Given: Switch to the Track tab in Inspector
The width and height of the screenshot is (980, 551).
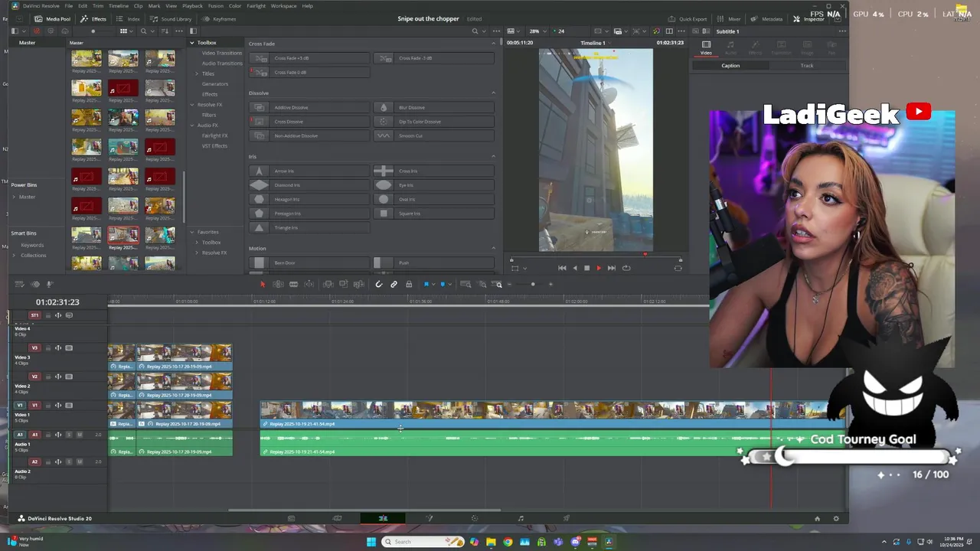Looking at the screenshot, I should (x=807, y=66).
